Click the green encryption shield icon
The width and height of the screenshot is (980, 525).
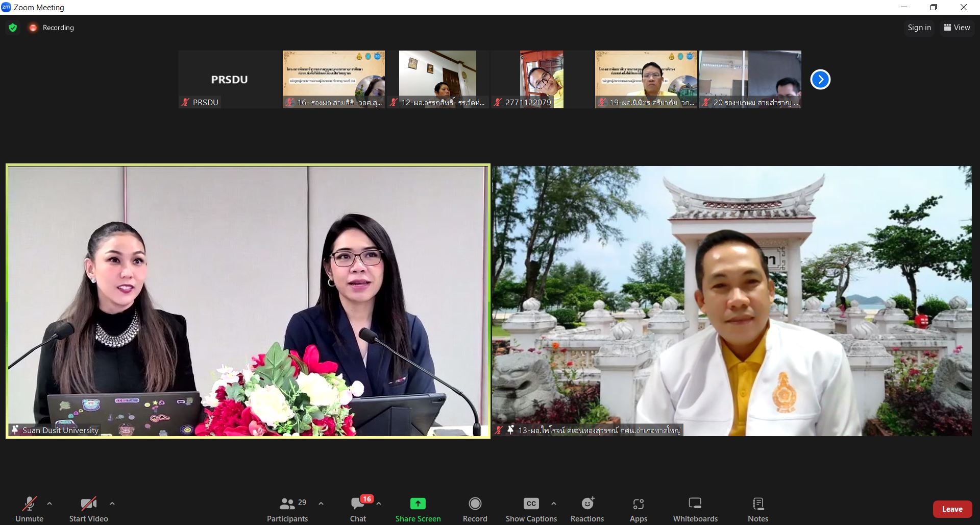13,28
